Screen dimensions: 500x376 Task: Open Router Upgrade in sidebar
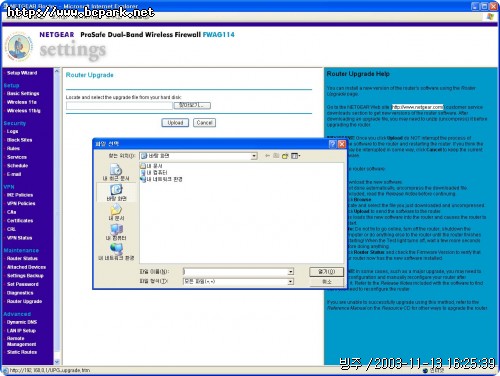coord(24,301)
